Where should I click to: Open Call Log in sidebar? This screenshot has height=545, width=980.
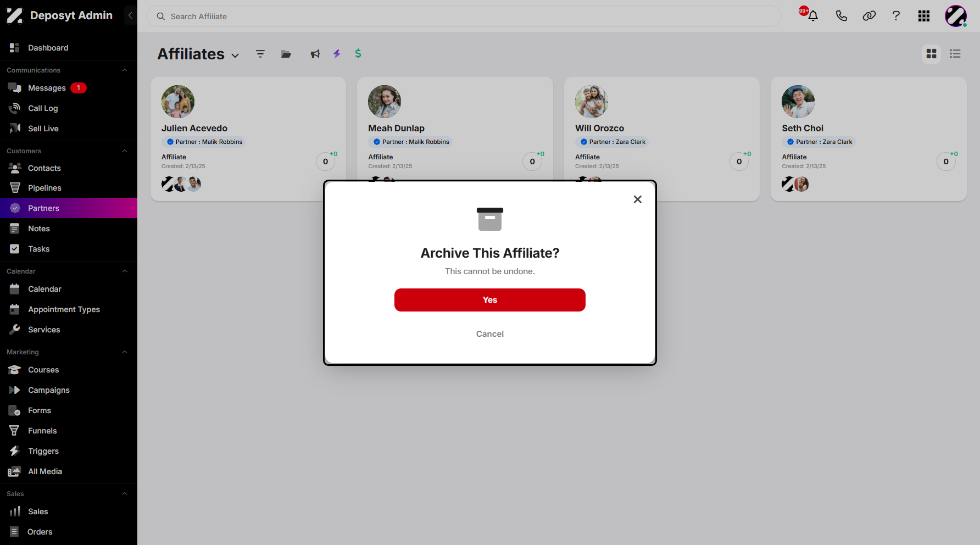coord(69,108)
